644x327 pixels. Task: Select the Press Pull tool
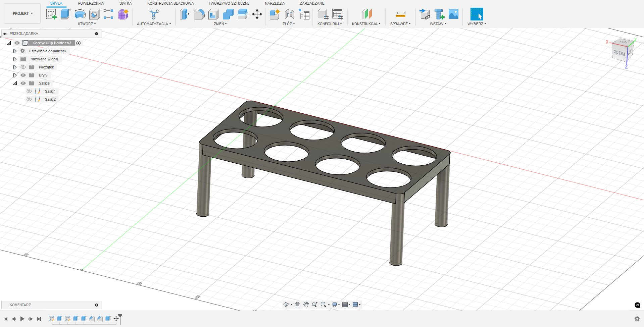[x=185, y=14]
